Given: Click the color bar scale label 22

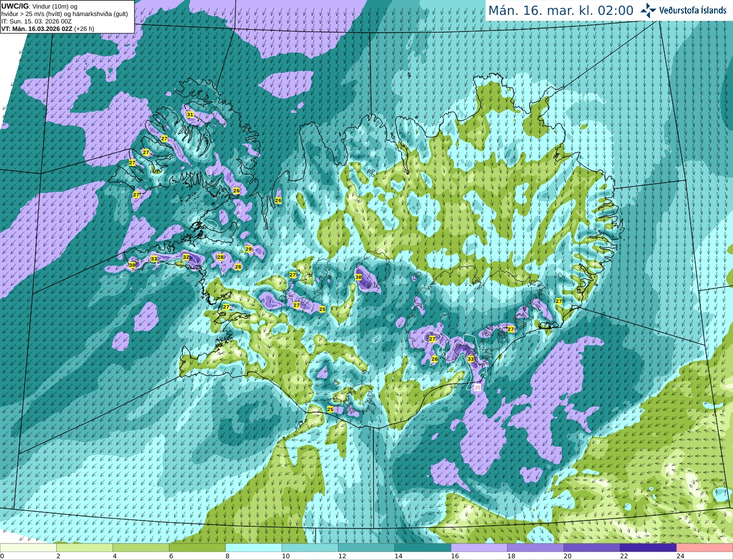Looking at the screenshot, I should coord(624,555).
